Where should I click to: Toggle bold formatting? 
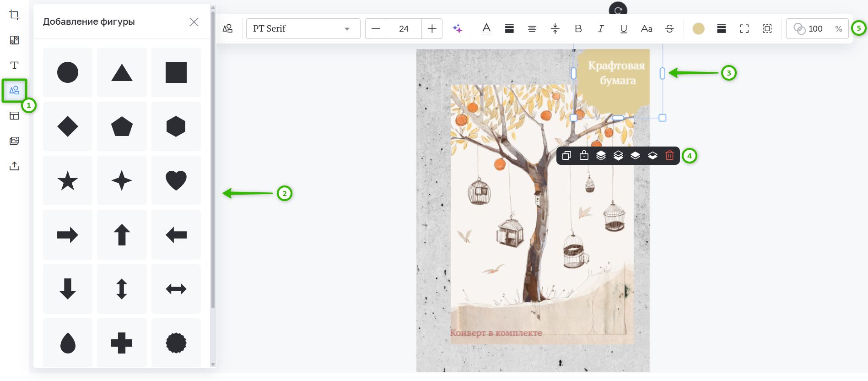(578, 29)
